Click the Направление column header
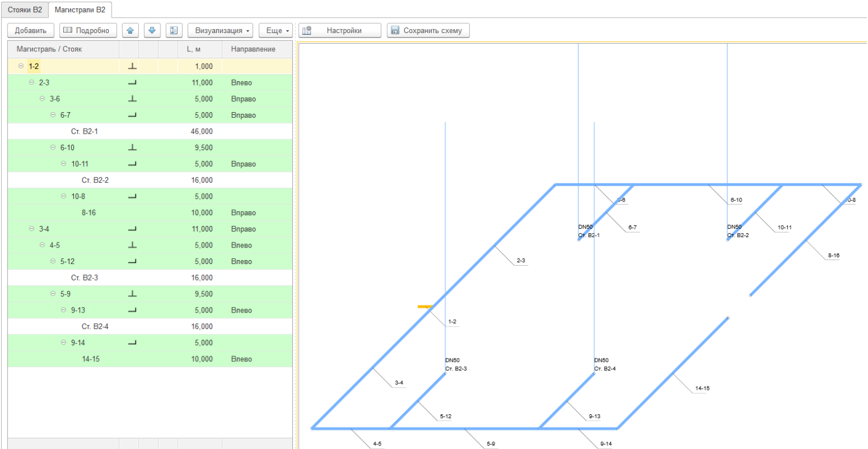This screenshot has height=449, width=868. (253, 50)
